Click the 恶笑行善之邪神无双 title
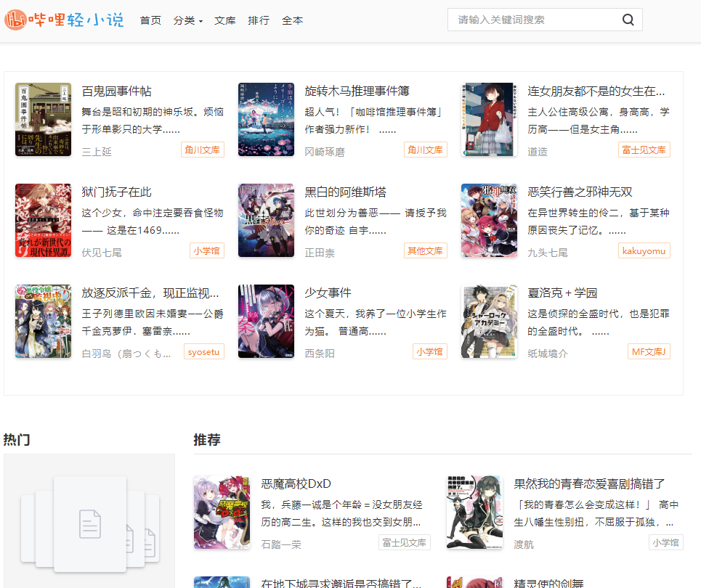The width and height of the screenshot is (701, 588). click(x=580, y=192)
